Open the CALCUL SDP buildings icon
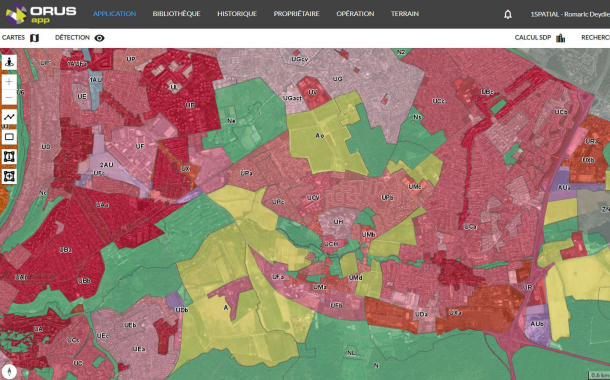Image resolution: width=610 pixels, height=380 pixels. coord(561,38)
